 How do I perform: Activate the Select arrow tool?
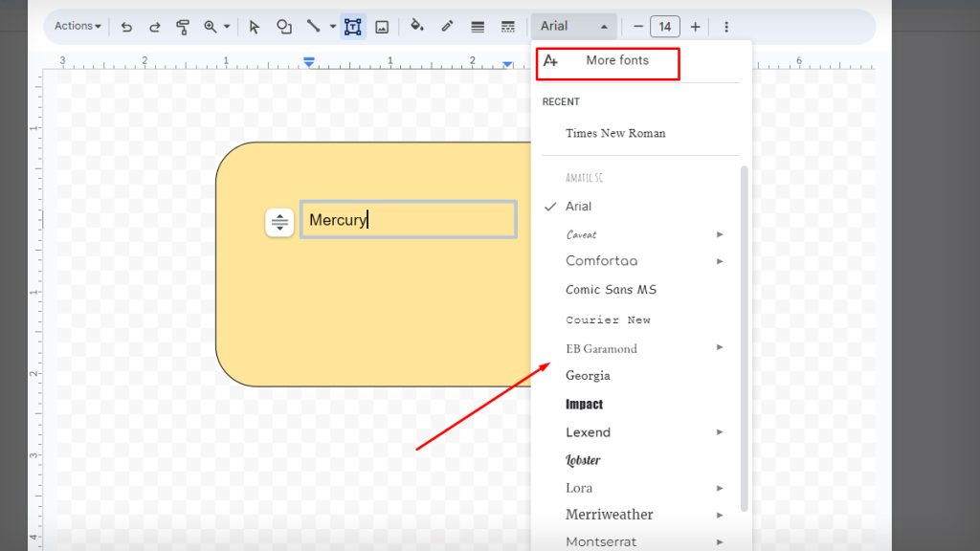tap(254, 26)
